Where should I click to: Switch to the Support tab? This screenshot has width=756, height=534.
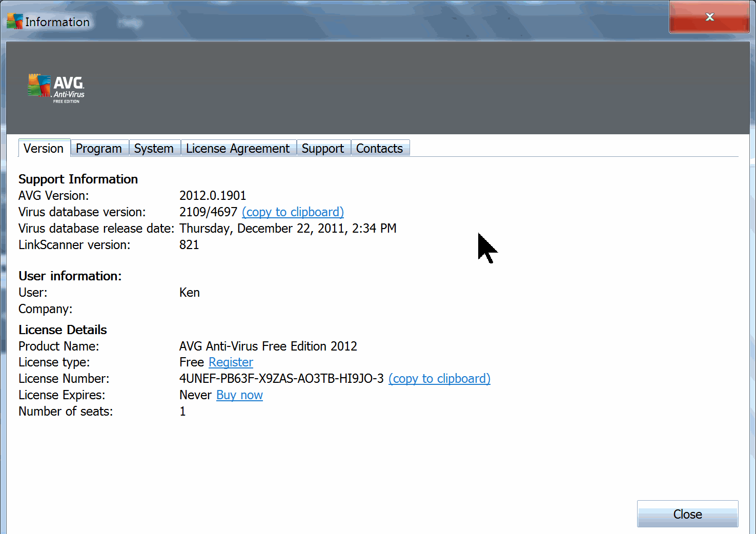click(x=323, y=148)
